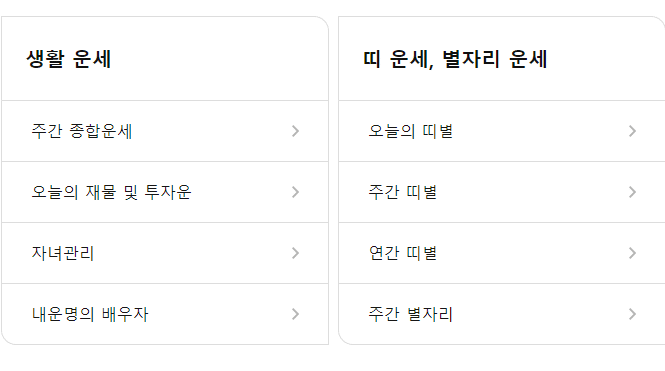Click the 자녀관리 list row
The width and height of the screenshot is (665, 371).
165,253
